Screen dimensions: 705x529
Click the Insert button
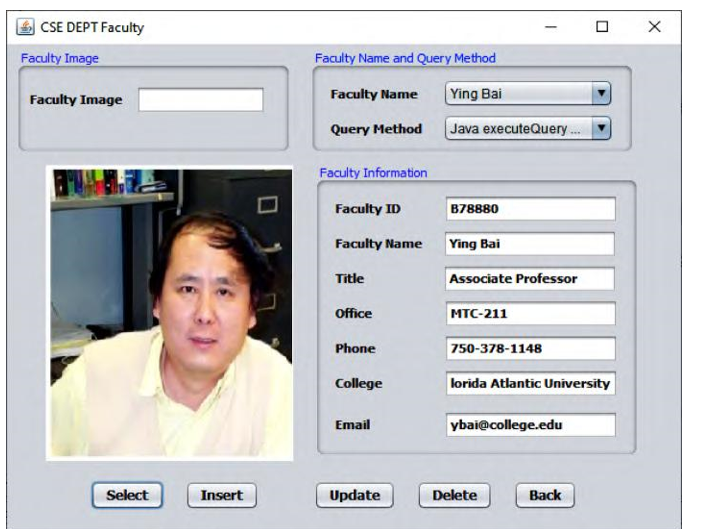[x=222, y=495]
